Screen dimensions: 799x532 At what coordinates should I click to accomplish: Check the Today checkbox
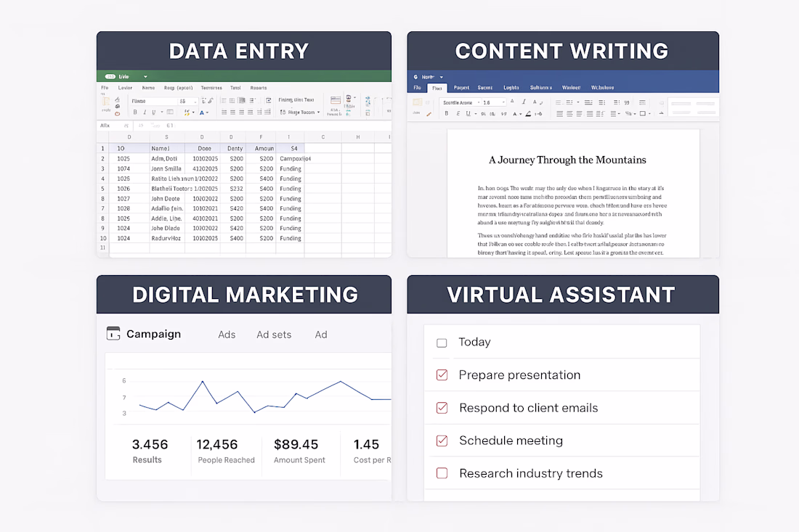[442, 343]
